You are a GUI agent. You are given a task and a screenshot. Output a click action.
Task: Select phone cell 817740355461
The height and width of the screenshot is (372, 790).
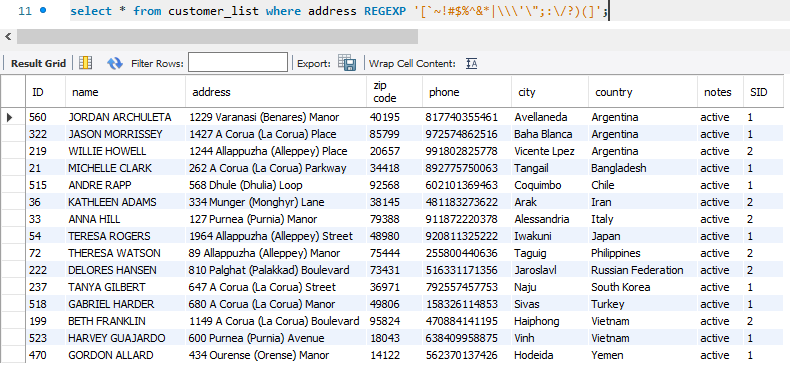(x=467, y=117)
